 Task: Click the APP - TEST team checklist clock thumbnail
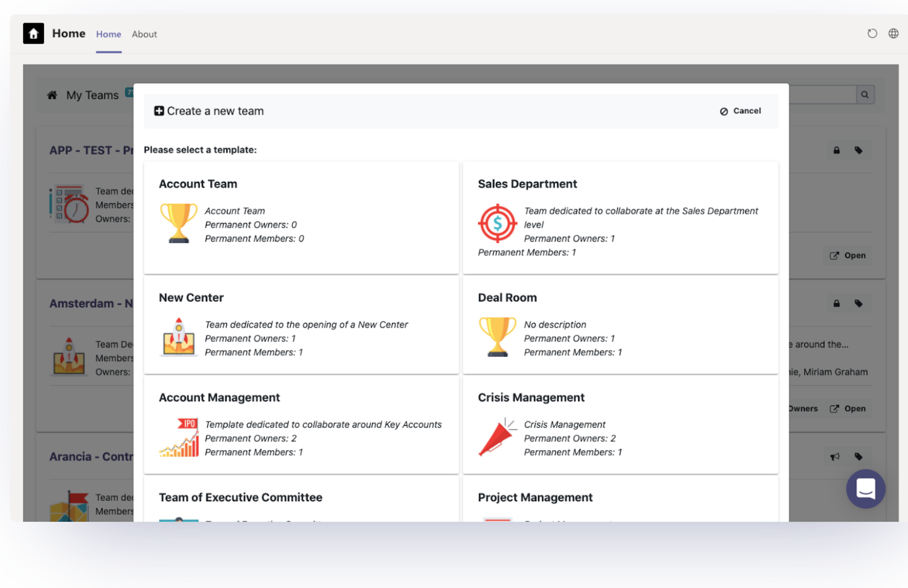pyautogui.click(x=69, y=204)
